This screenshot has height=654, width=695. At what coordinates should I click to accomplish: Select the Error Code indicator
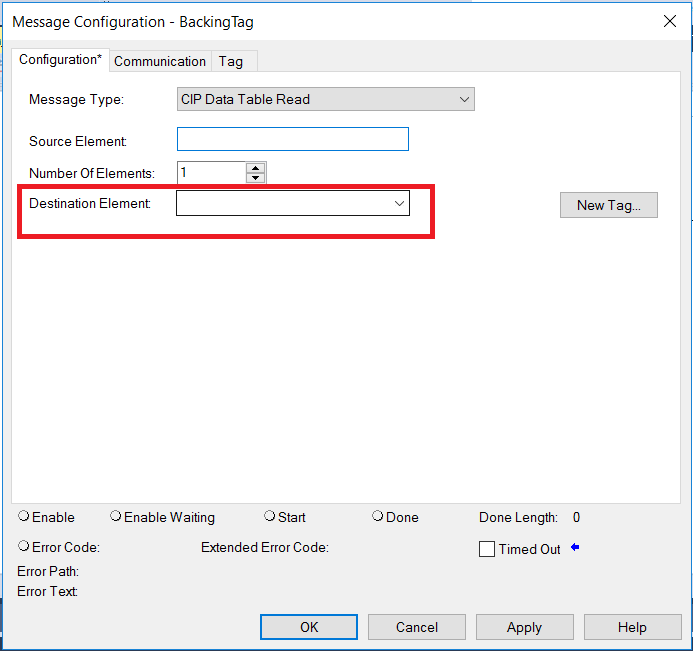tap(23, 546)
